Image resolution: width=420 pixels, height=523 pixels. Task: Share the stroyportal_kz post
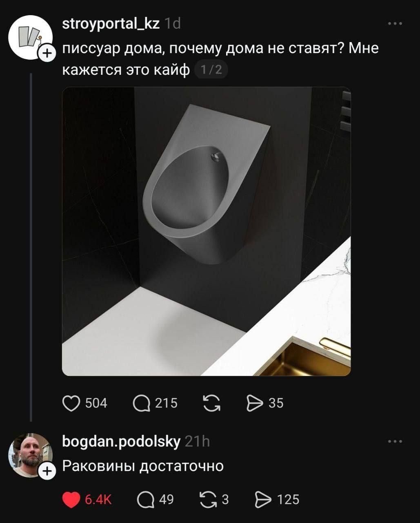(255, 403)
